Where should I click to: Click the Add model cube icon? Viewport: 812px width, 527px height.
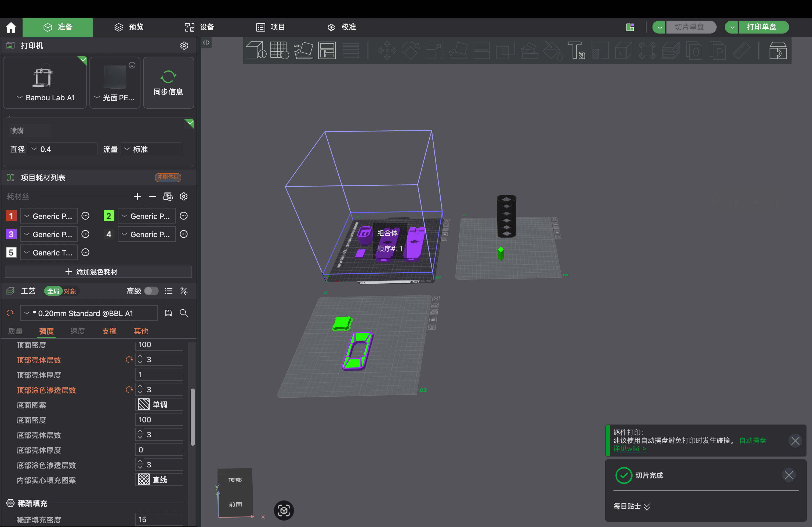click(256, 50)
